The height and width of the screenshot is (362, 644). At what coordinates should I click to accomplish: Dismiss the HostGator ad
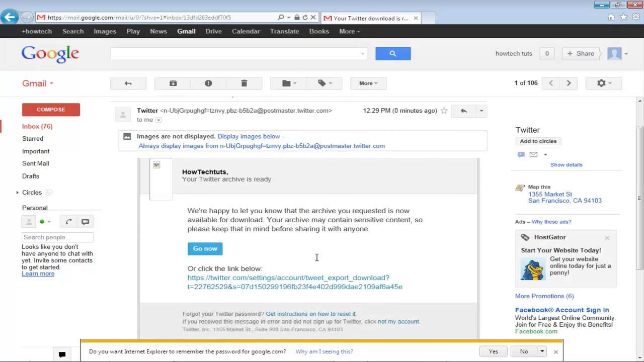point(607,238)
